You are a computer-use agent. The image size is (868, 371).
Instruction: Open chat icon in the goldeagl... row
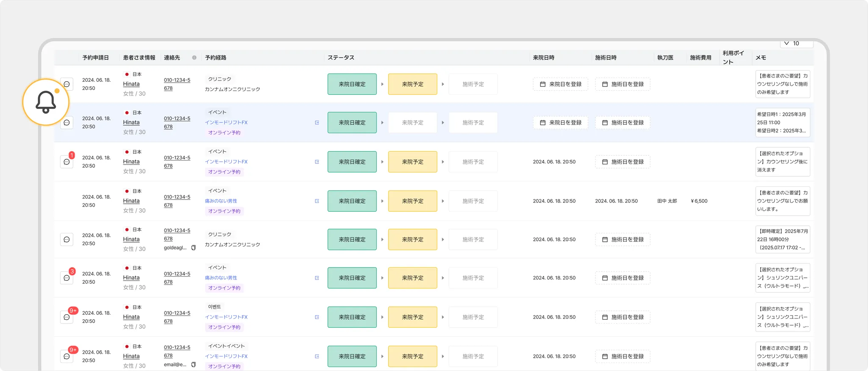tap(67, 239)
